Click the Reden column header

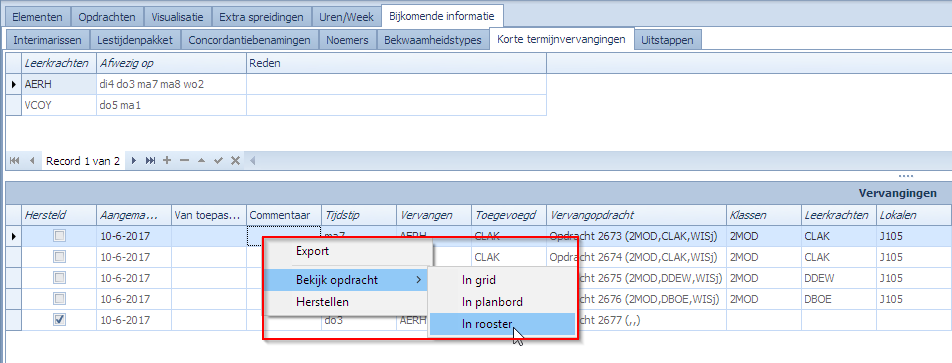coord(396,63)
